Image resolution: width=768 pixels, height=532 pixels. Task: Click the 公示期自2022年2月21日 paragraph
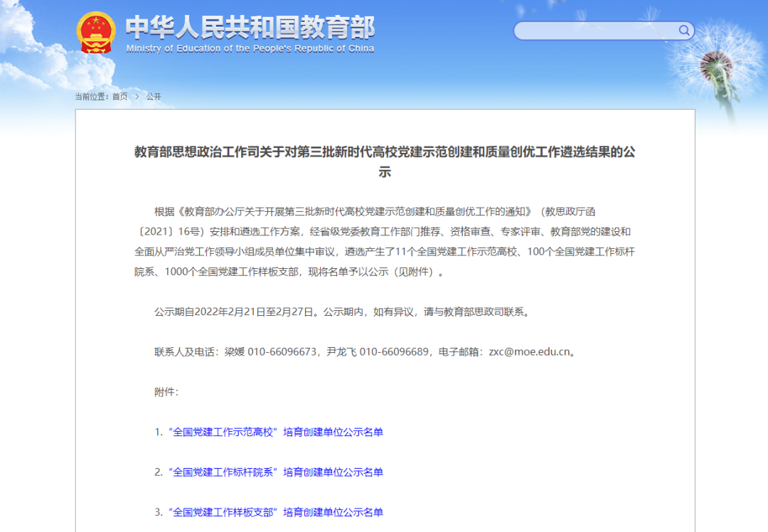coord(343,312)
